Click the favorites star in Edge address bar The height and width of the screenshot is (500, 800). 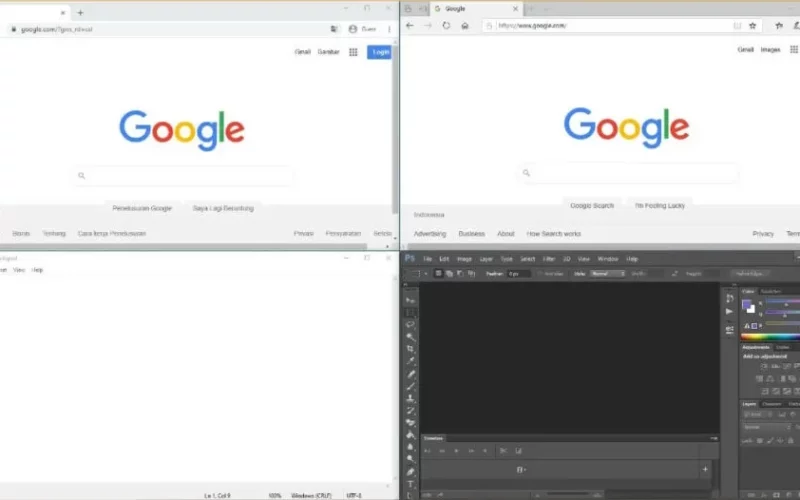[753, 26]
